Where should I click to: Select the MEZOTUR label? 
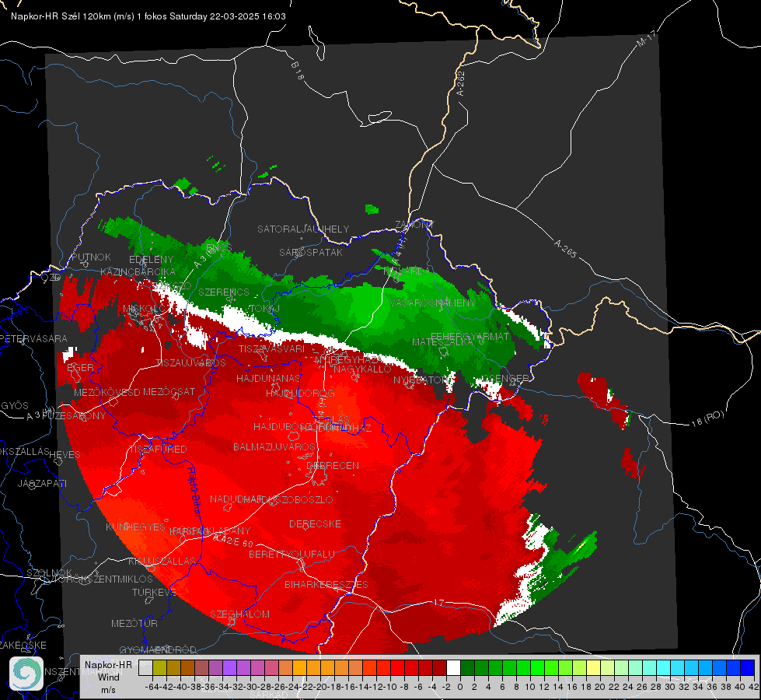(x=134, y=623)
